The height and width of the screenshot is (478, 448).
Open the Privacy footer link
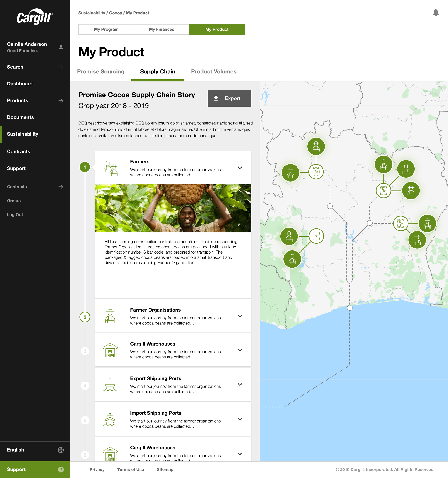click(97, 470)
